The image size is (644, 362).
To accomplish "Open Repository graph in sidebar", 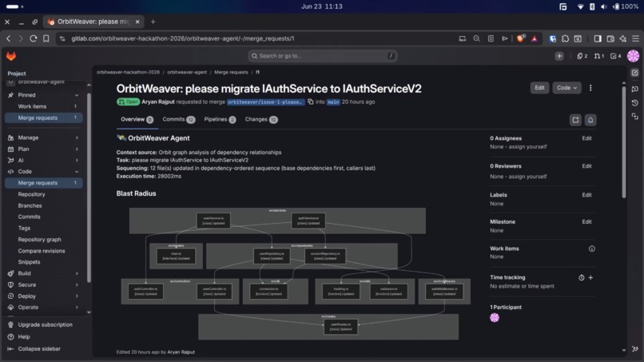I will [x=39, y=240].
